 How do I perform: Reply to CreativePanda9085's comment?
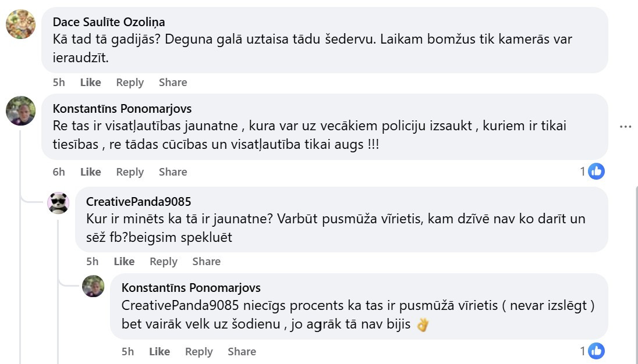click(164, 261)
